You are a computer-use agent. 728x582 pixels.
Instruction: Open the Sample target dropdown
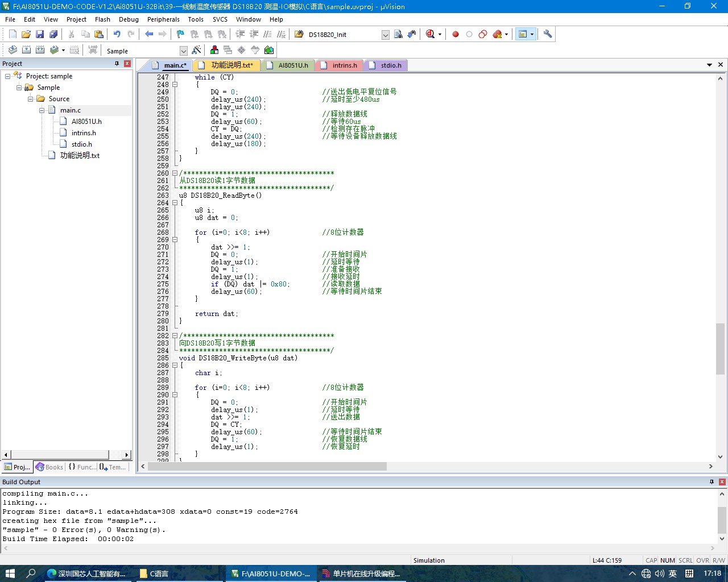[183, 51]
